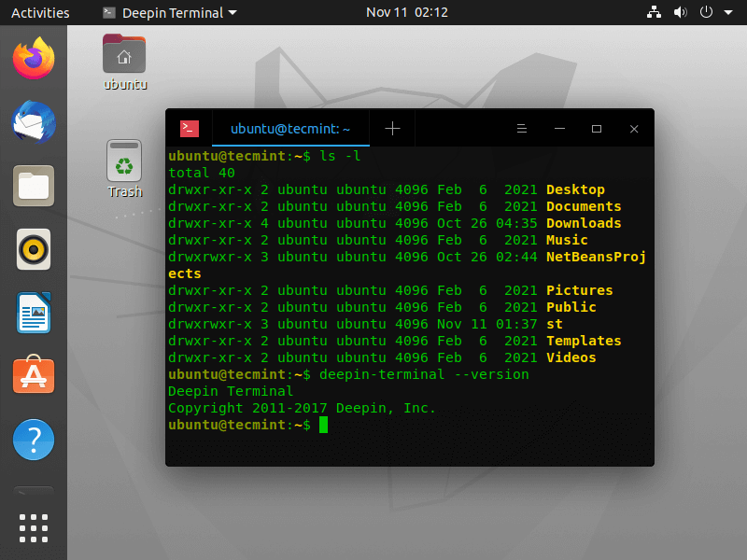Launch Rhythmbox music player
Viewport: 747px width, 560px height.
coord(34,249)
